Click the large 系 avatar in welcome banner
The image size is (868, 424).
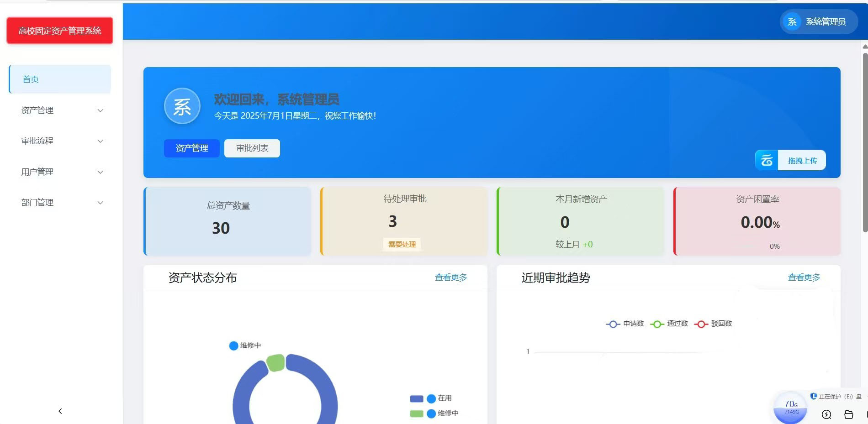click(x=182, y=106)
